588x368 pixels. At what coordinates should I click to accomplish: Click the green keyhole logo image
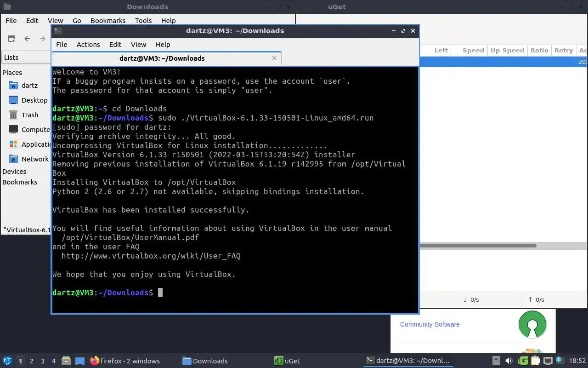[532, 324]
